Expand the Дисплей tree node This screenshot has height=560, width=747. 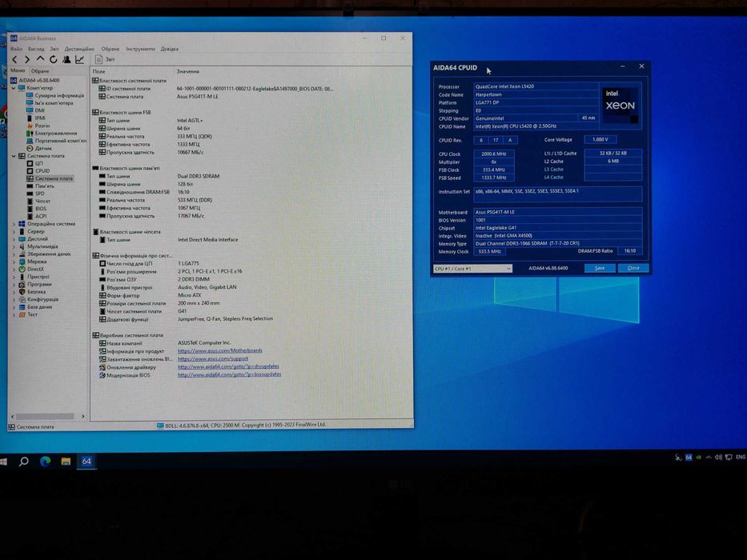pyautogui.click(x=14, y=239)
